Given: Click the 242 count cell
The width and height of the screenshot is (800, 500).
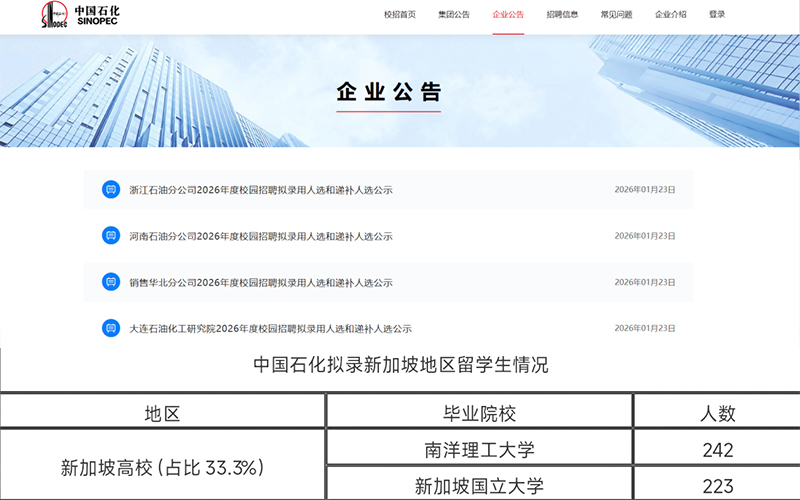Looking at the screenshot, I should coord(717,449).
